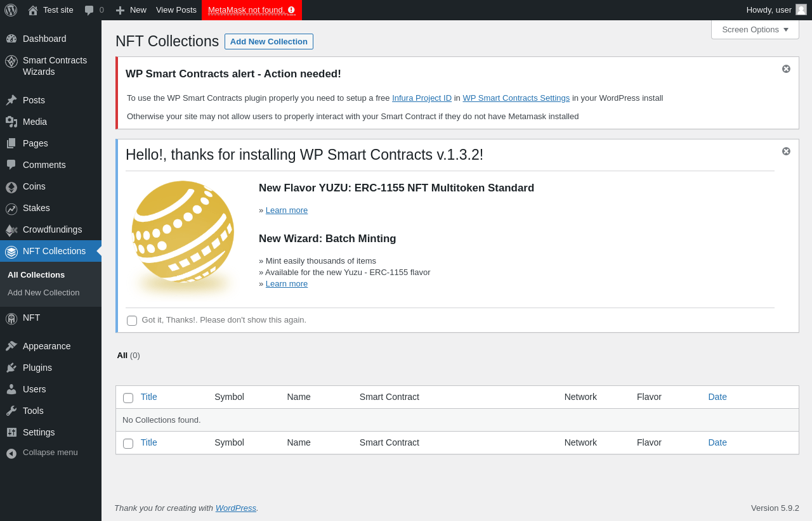The width and height of the screenshot is (812, 521).
Task: Click the NFT icon in sidebar
Action: [x=11, y=319]
